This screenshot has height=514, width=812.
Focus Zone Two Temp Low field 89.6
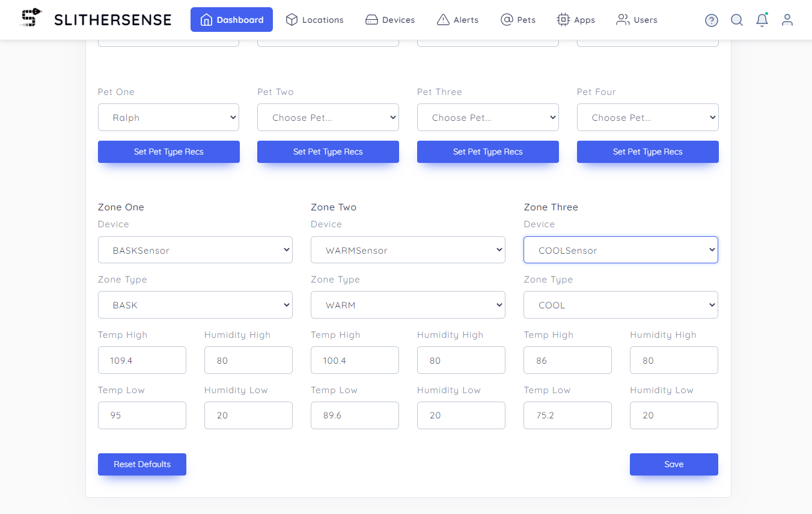coord(355,415)
